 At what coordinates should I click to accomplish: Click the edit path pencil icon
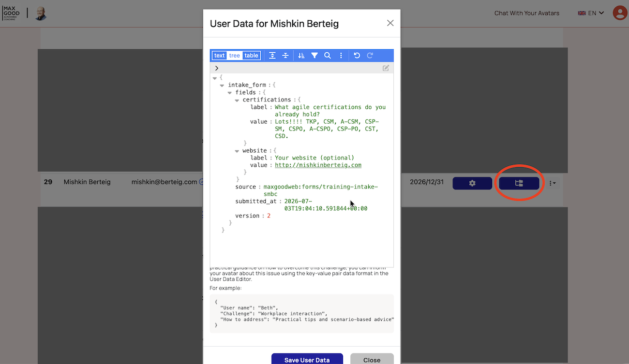coord(386,68)
